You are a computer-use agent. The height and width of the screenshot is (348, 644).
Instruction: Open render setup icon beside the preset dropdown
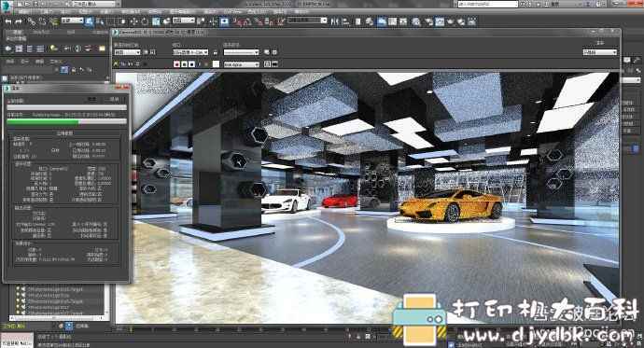tap(267, 52)
